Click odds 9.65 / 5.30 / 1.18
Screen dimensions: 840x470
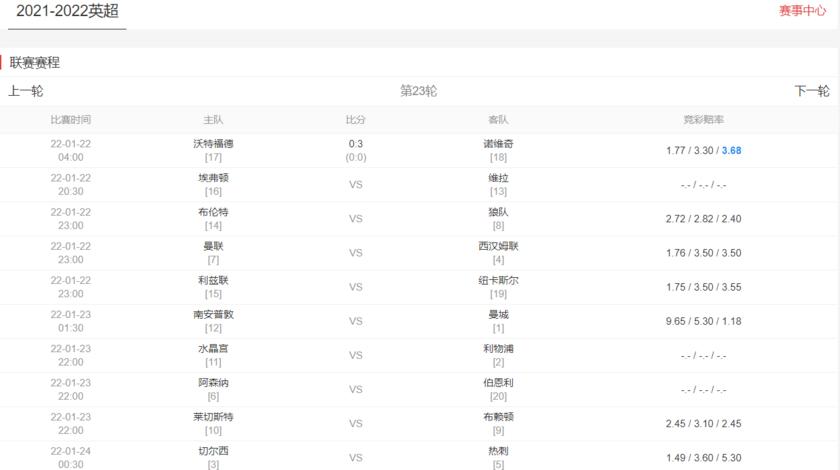(703, 321)
